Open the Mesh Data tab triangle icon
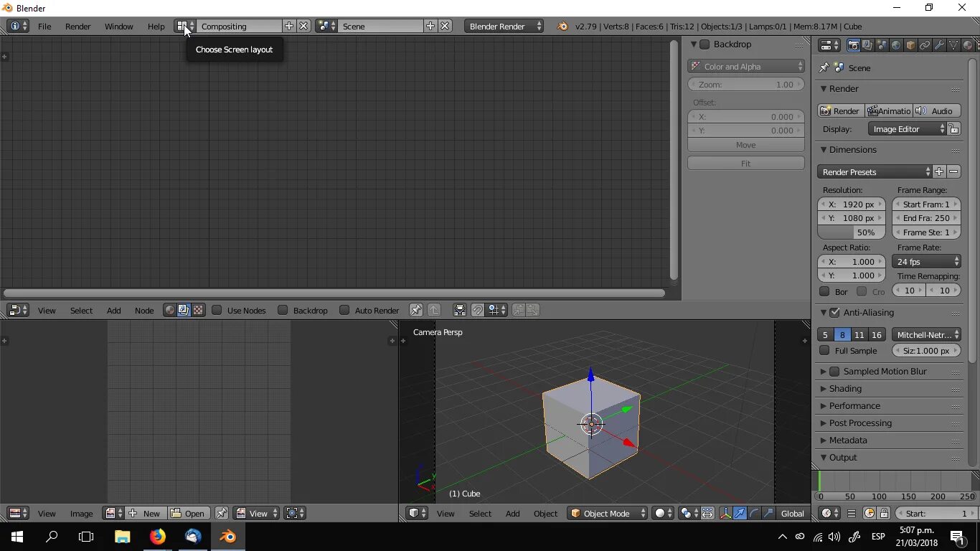Viewport: 980px width, 551px height. point(953,45)
